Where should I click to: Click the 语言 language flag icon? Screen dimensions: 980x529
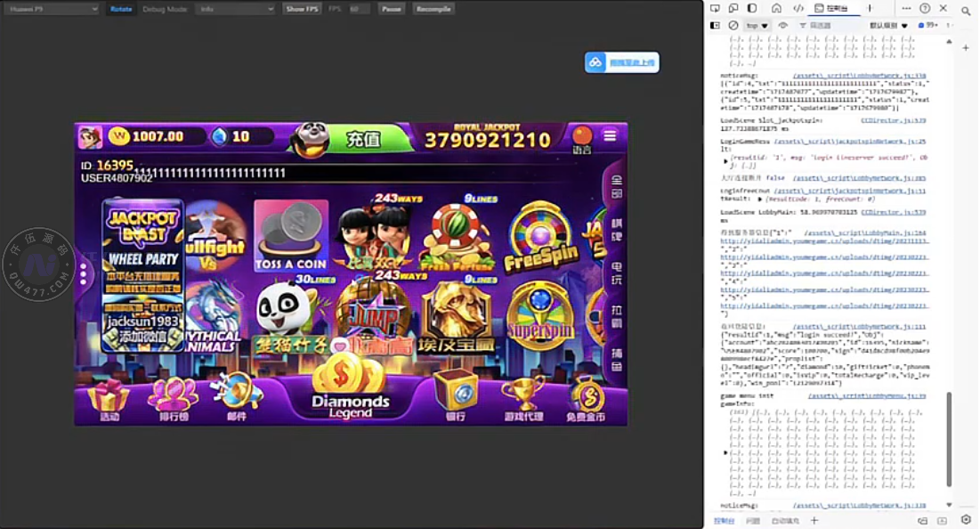pos(582,136)
